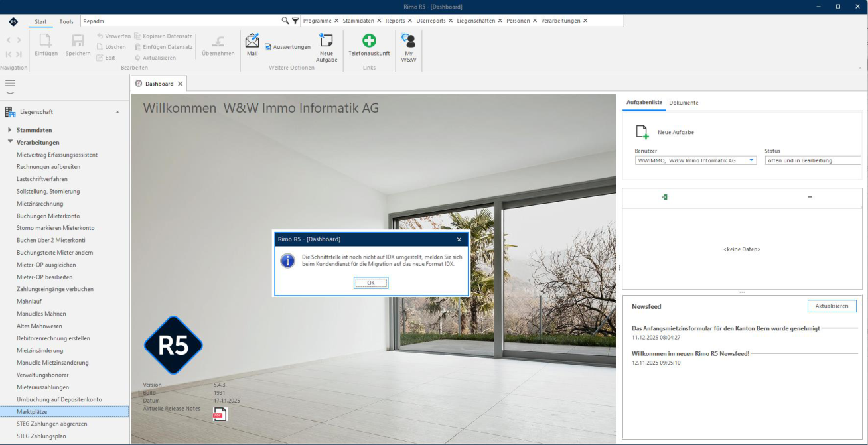The height and width of the screenshot is (445, 868).
Task: Select the Start ribbon tab
Action: pos(40,21)
